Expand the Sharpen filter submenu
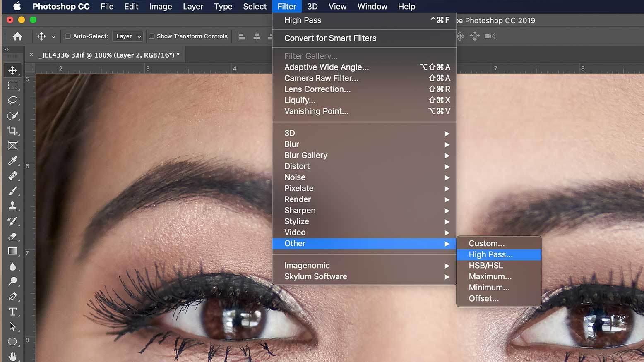 pos(364,211)
